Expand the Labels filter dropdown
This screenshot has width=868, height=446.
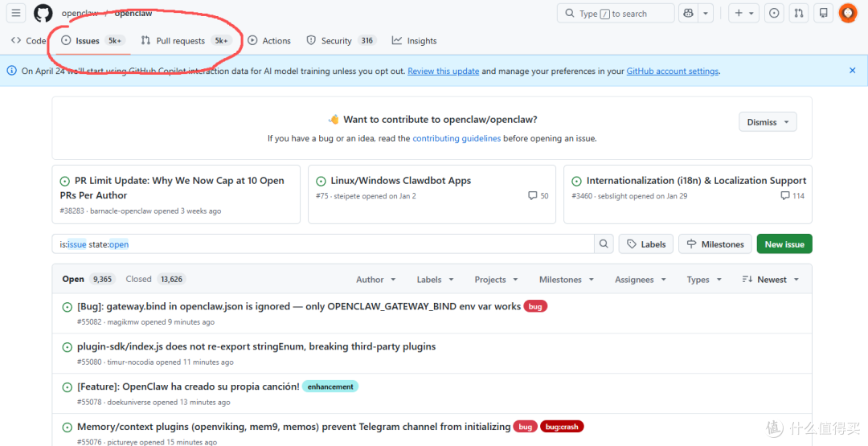[435, 280]
